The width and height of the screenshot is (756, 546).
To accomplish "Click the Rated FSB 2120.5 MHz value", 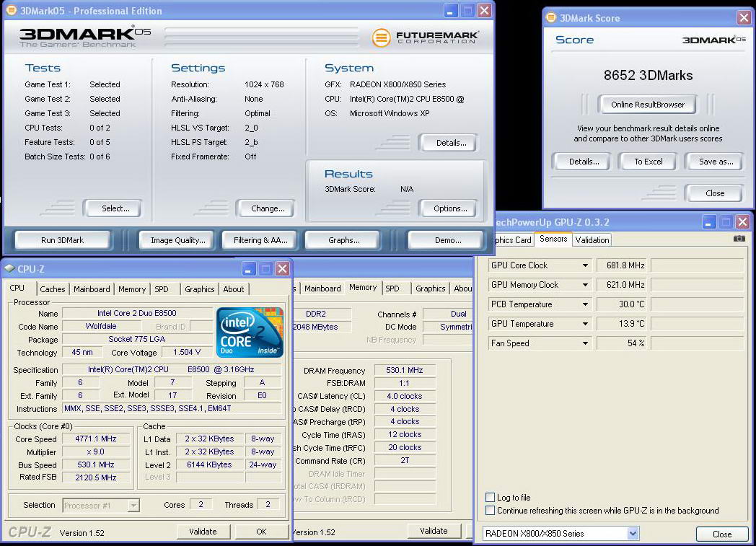I will point(95,477).
